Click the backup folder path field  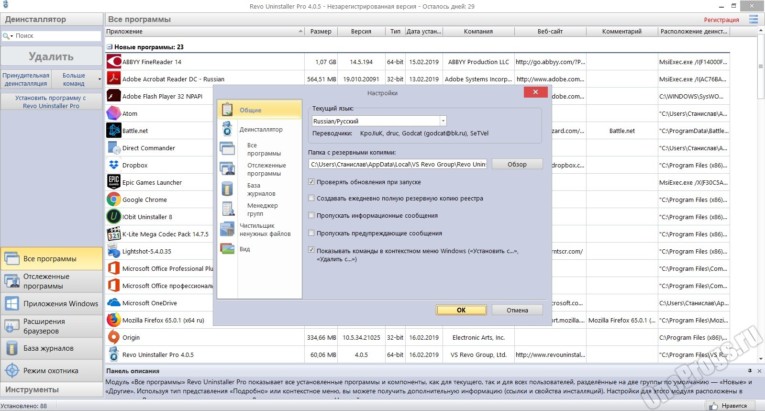coord(398,164)
